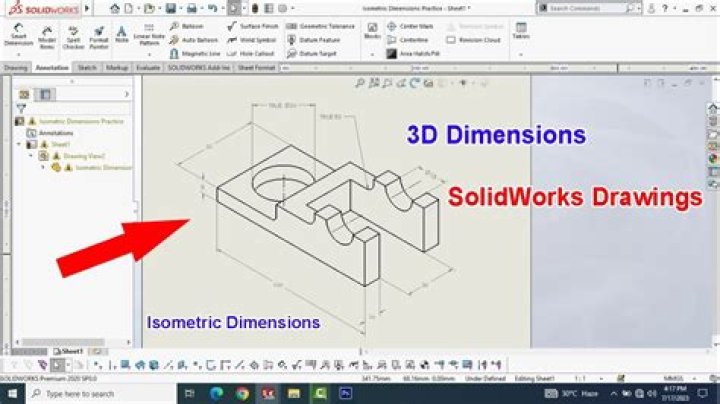
Task: Activate the Format Painter tool
Action: 99,36
